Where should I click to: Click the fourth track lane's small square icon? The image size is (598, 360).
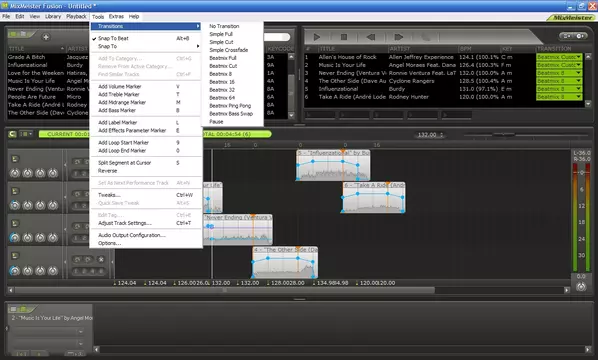15,256
